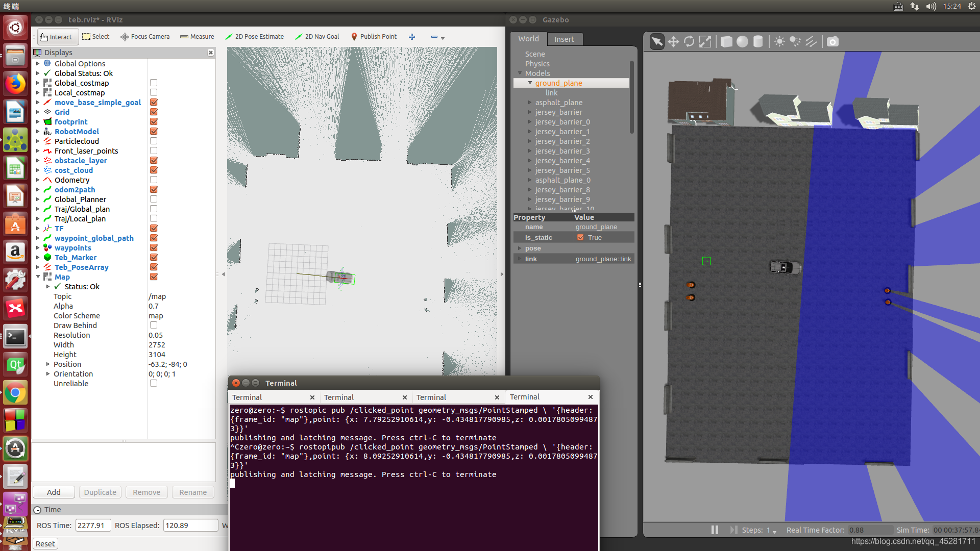Image resolution: width=980 pixels, height=551 pixels.
Task: Activate the 2D Nav Goal tool
Action: [317, 37]
